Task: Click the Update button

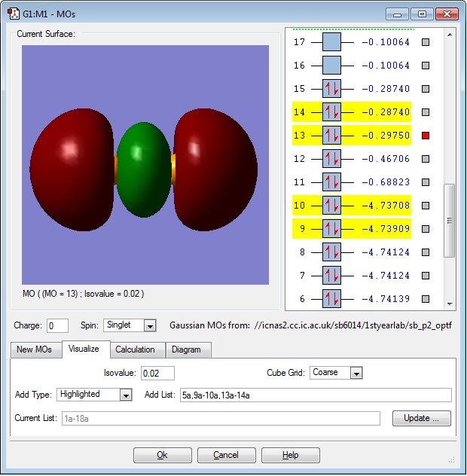Action: [421, 418]
